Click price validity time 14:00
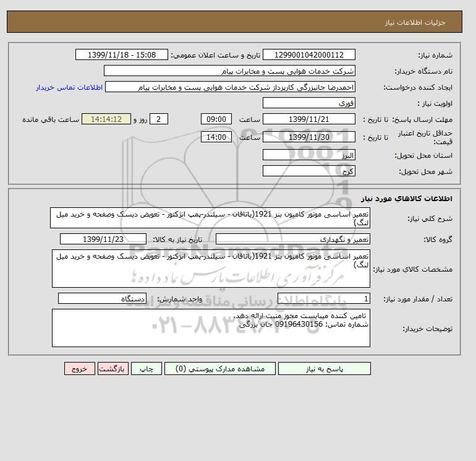The image size is (476, 461). coord(216,137)
